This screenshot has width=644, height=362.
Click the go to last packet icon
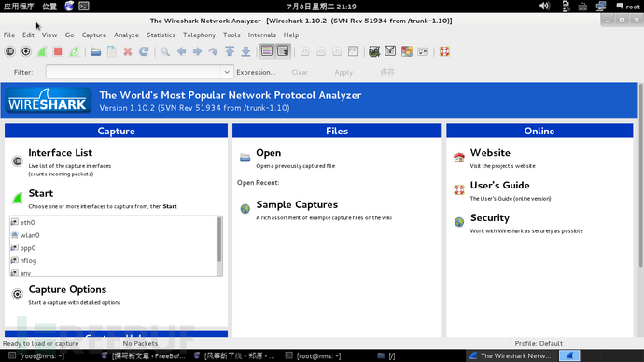245,51
